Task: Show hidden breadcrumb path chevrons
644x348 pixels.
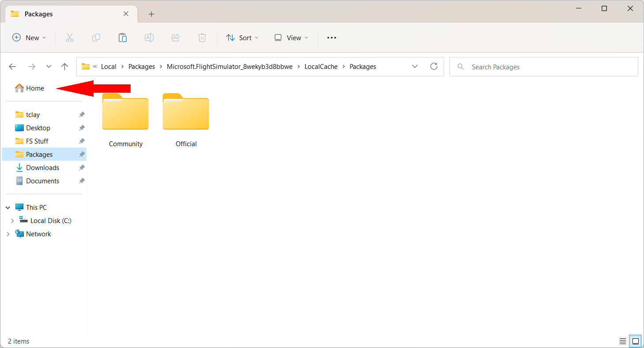Action: (x=95, y=67)
